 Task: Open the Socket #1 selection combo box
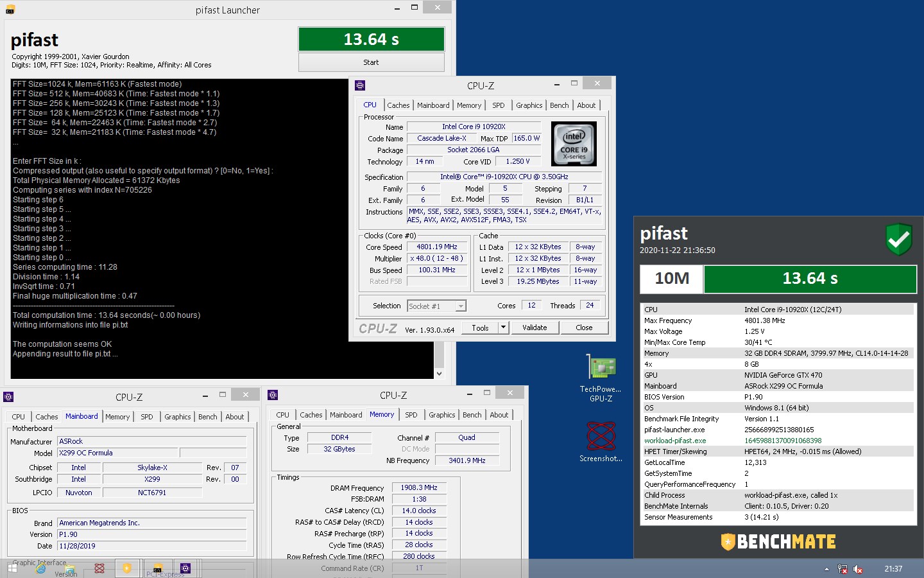[436, 306]
